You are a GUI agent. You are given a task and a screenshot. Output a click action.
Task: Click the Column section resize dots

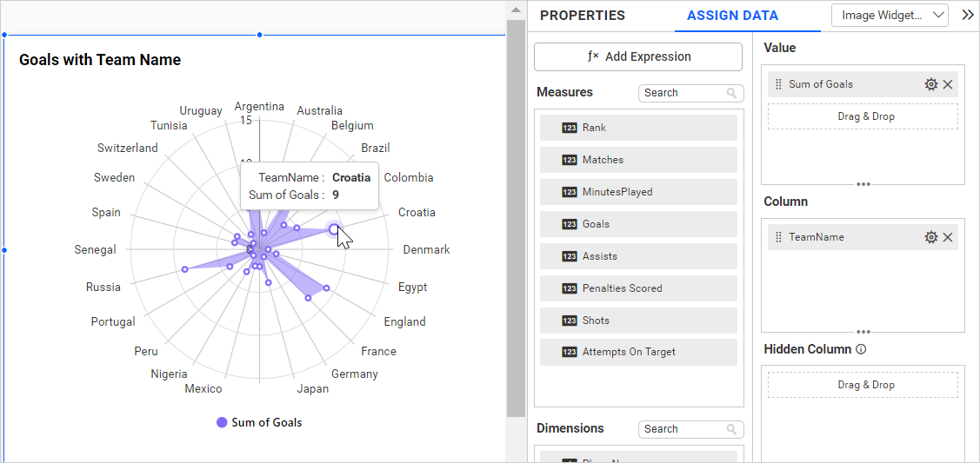click(863, 332)
